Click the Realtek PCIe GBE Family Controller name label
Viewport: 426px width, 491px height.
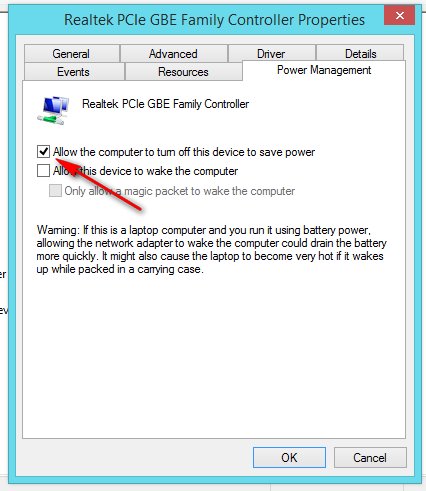point(165,104)
